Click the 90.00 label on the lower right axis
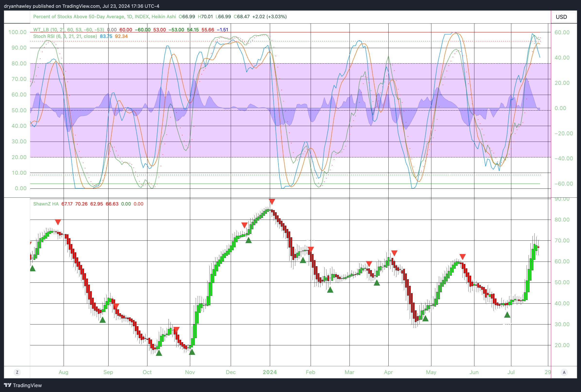Image resolution: width=581 pixels, height=392 pixels. [562, 199]
